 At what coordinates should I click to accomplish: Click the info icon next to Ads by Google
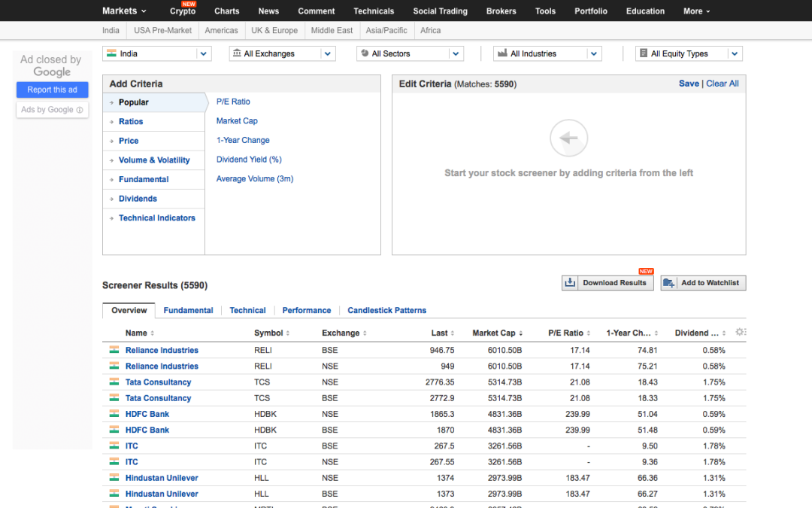point(80,110)
